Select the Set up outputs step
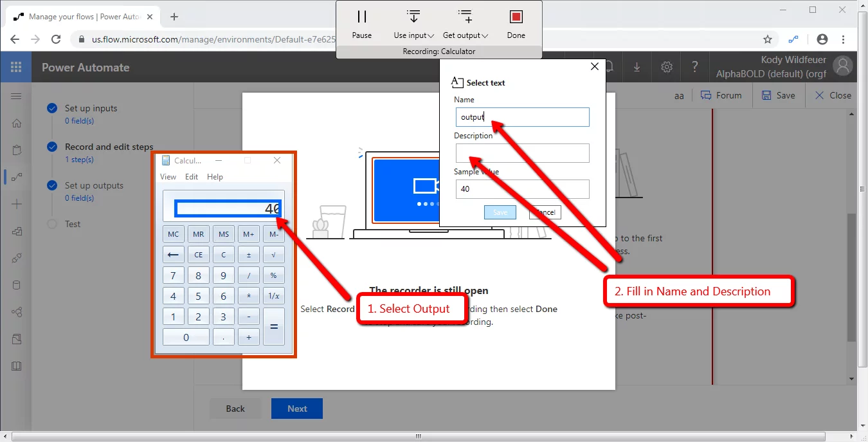 (x=94, y=185)
